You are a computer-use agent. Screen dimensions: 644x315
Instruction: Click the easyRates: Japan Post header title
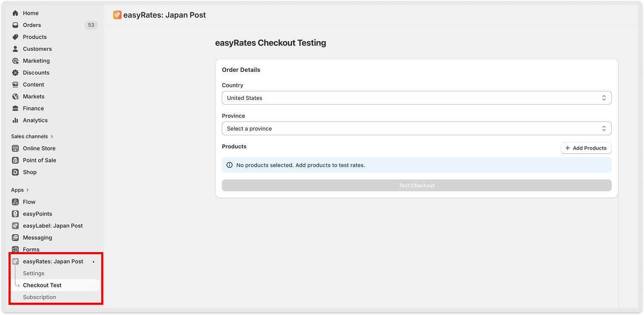point(165,15)
